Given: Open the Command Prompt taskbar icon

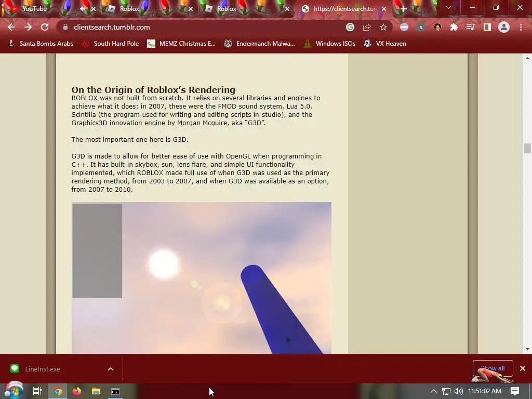Looking at the screenshot, I should click(115, 391).
